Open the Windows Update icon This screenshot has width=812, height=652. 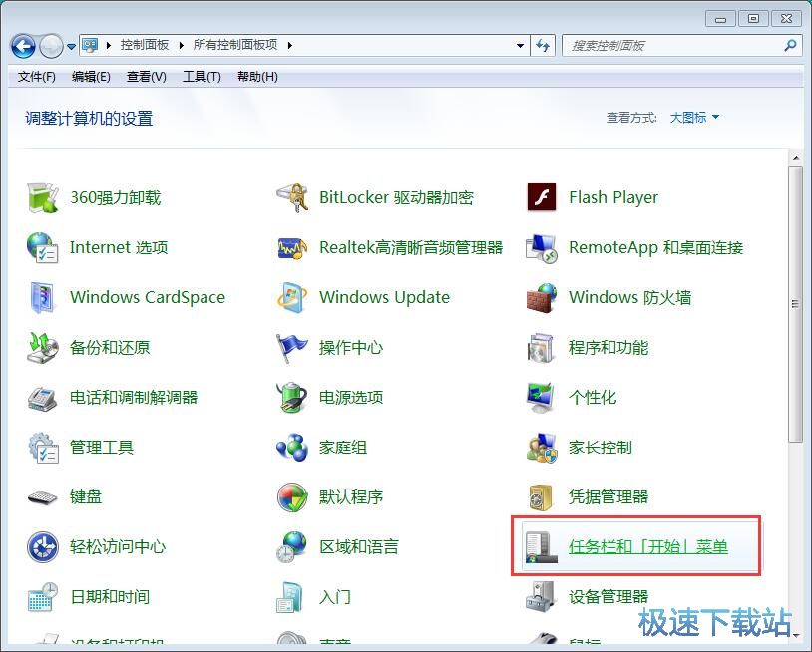click(292, 297)
